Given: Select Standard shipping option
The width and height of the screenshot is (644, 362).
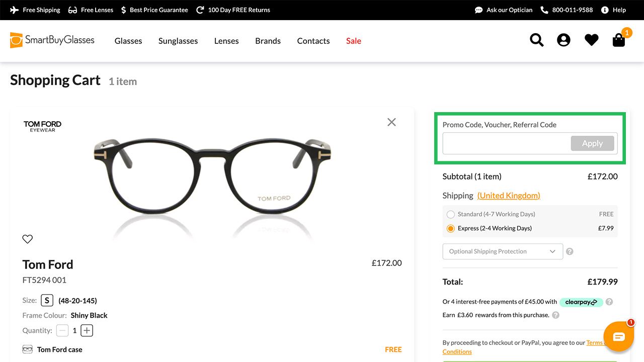Looking at the screenshot, I should coord(450,214).
